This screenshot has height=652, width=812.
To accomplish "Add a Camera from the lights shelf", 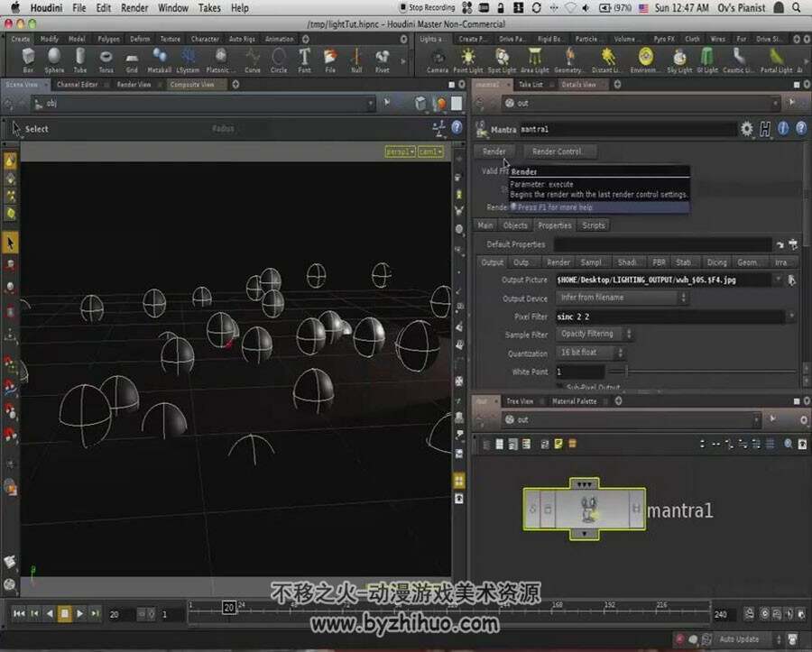I will pyautogui.click(x=438, y=60).
